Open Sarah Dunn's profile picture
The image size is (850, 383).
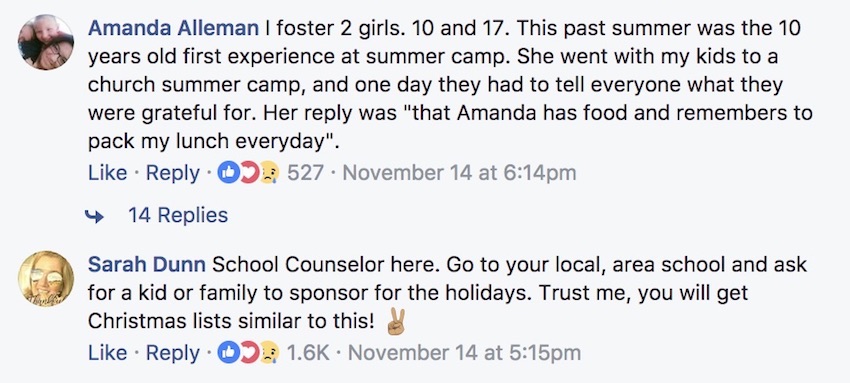(x=46, y=278)
